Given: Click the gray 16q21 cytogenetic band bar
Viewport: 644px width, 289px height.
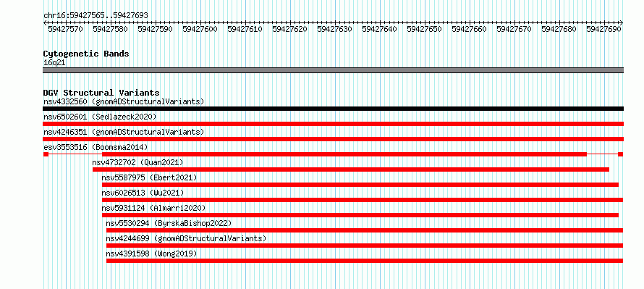Looking at the screenshot, I should [333, 70].
